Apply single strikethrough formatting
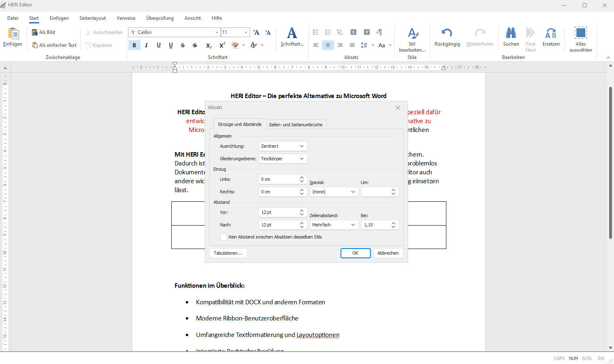This screenshot has width=614, height=364. pyautogui.click(x=183, y=45)
